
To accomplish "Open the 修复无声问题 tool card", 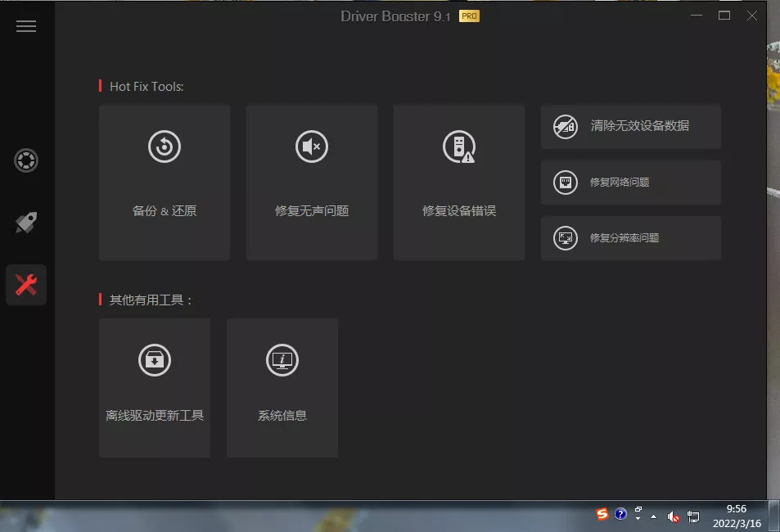I will [311, 183].
